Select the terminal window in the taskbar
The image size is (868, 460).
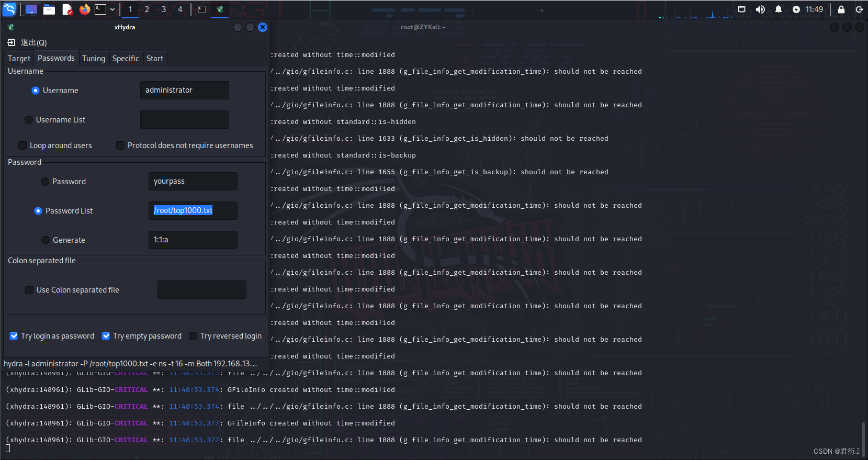point(202,9)
